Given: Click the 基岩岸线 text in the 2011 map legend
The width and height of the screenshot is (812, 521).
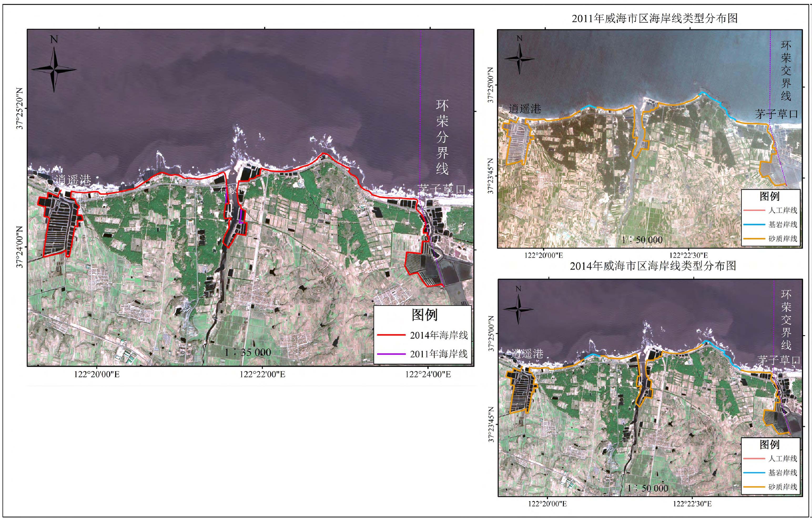Looking at the screenshot, I should click(783, 225).
